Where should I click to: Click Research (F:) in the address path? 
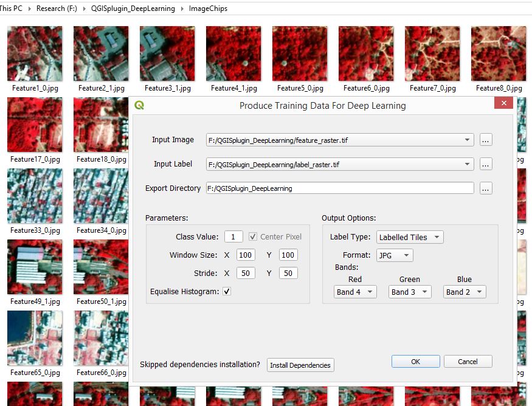click(x=56, y=9)
